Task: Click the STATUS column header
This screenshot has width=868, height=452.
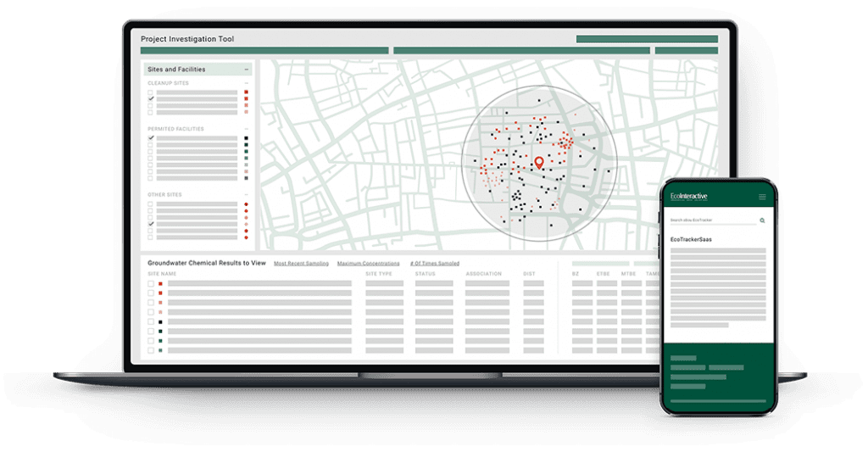Action: (x=426, y=274)
